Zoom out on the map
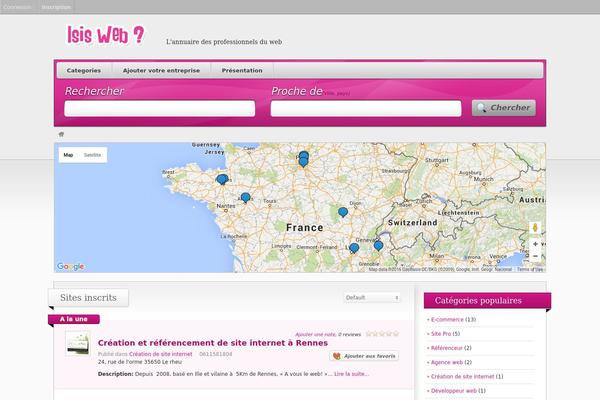 (535, 256)
